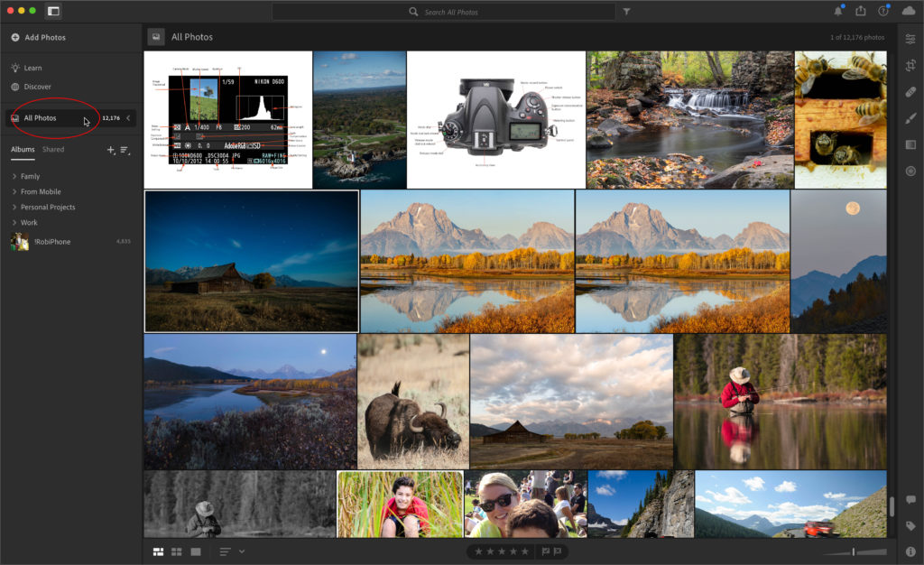Open the Info panel icon
Viewport: 924px width, 565px height.
(x=910, y=551)
